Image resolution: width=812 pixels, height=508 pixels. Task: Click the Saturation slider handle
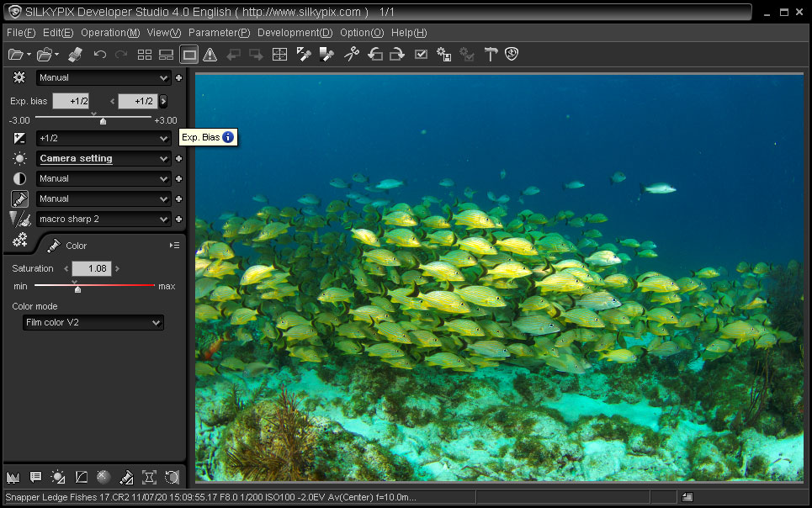77,288
